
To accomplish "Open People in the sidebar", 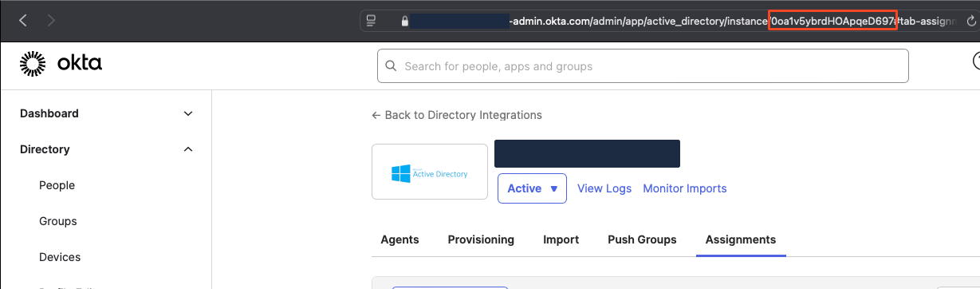I will point(57,185).
